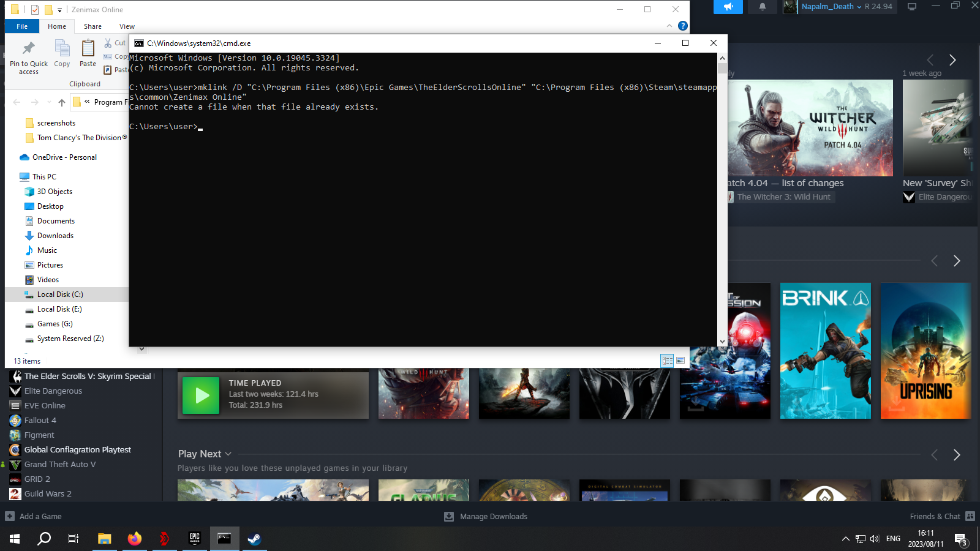The width and height of the screenshot is (980, 551).
Task: Open the Witcher Patch 4.04 news thumbnail
Action: tap(810, 128)
